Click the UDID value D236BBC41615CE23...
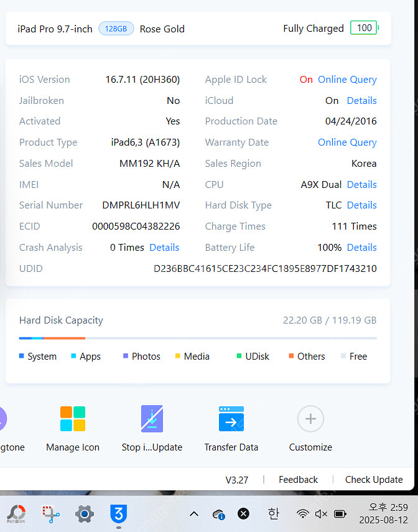The height and width of the screenshot is (532, 418). [265, 269]
